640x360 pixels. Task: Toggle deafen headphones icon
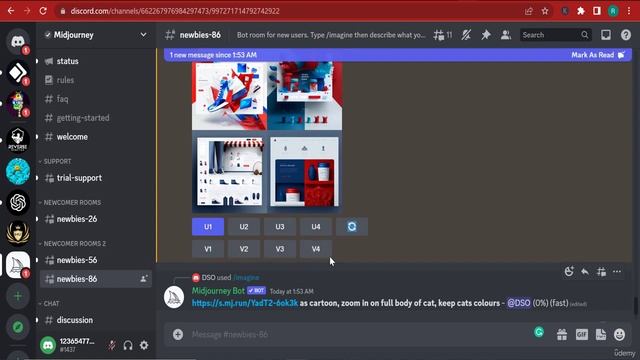tap(128, 345)
